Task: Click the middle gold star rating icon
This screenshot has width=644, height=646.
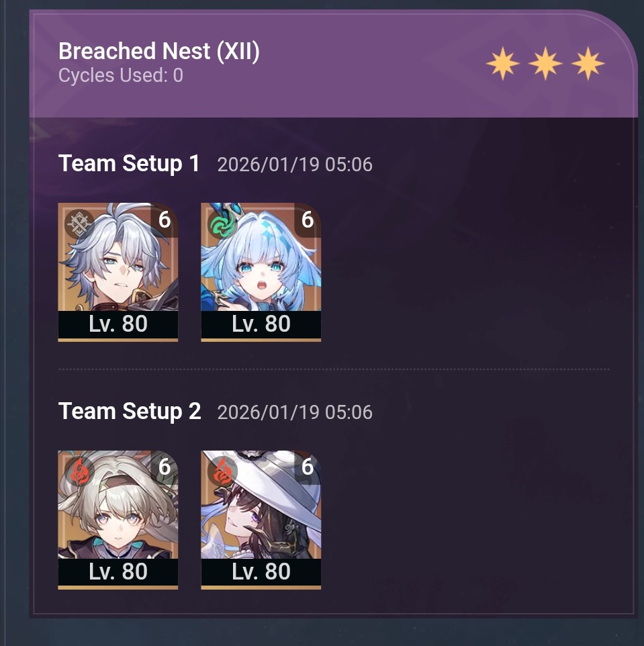Action: tap(545, 63)
